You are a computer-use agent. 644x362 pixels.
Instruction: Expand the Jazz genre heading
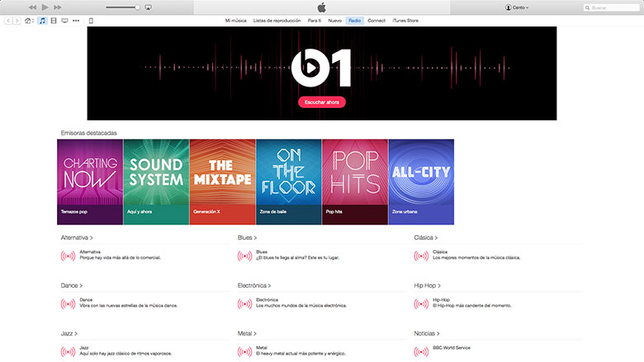point(69,334)
